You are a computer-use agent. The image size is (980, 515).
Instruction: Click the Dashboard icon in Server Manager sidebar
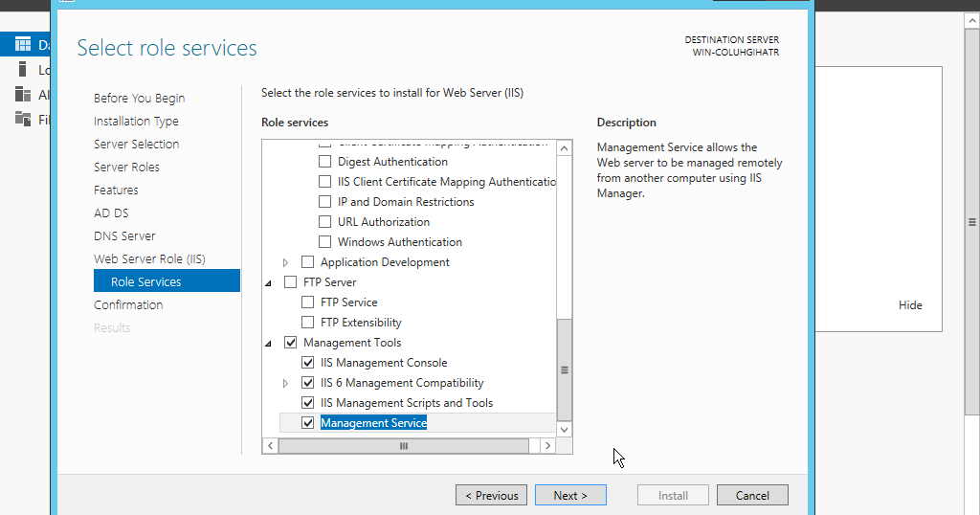point(23,44)
